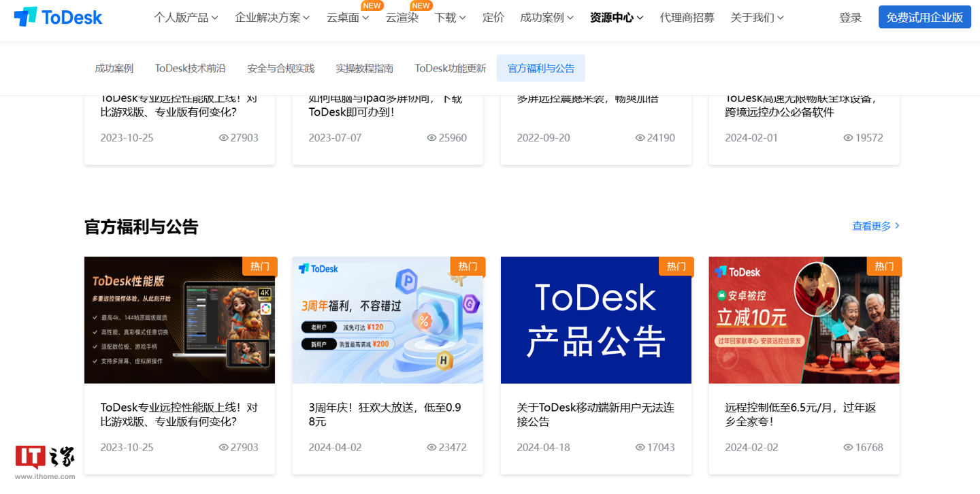Click the eye icon beside 24190
The image size is (980, 494).
[640, 137]
